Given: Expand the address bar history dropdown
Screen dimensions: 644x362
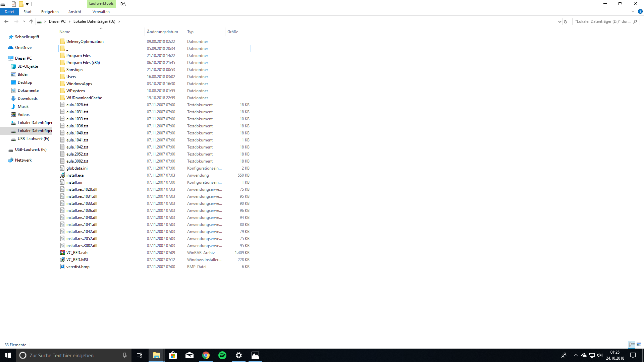Looking at the screenshot, I should [x=559, y=21].
